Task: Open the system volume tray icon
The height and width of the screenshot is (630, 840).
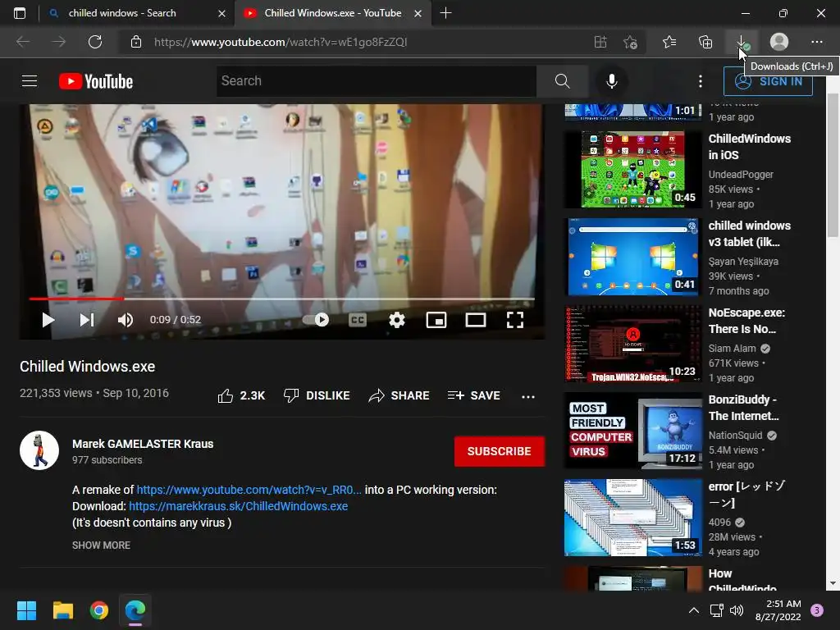Action: (x=737, y=610)
